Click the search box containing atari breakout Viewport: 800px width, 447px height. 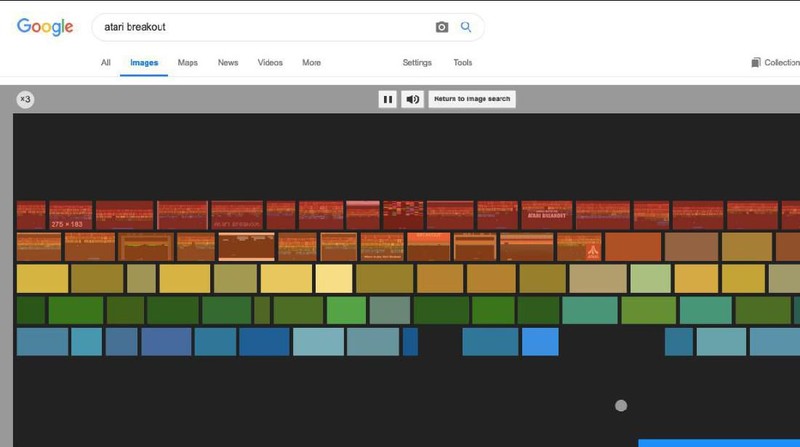(260, 27)
